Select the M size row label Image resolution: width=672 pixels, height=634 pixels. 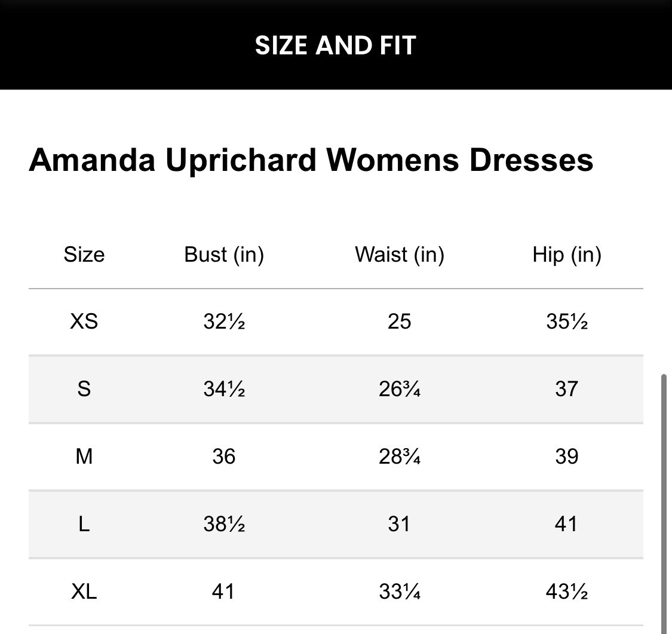click(84, 457)
